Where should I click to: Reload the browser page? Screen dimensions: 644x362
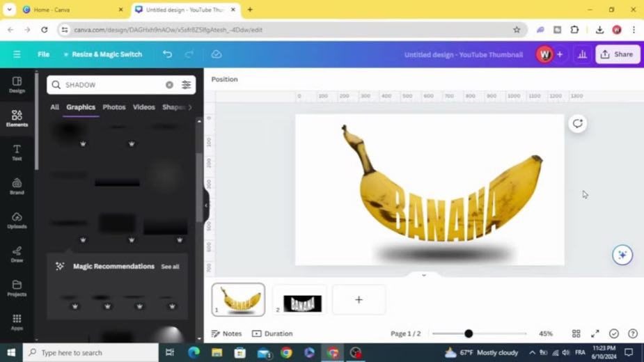(45, 29)
